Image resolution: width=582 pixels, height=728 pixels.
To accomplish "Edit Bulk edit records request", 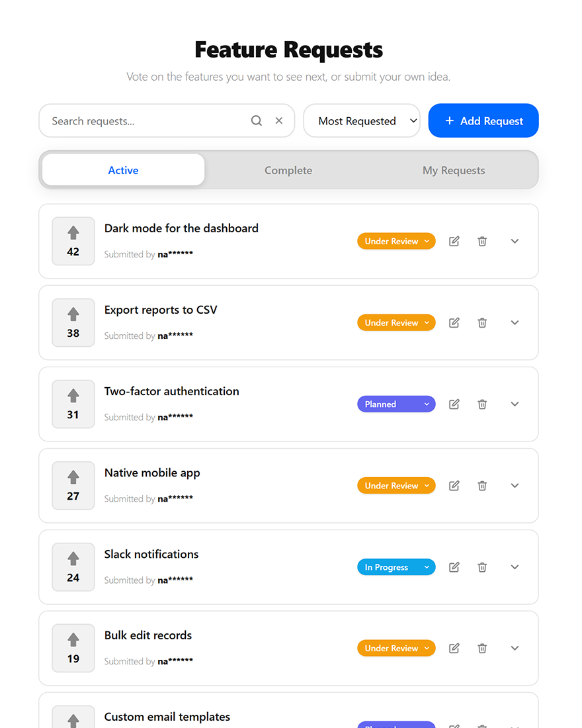I will pyautogui.click(x=454, y=648).
